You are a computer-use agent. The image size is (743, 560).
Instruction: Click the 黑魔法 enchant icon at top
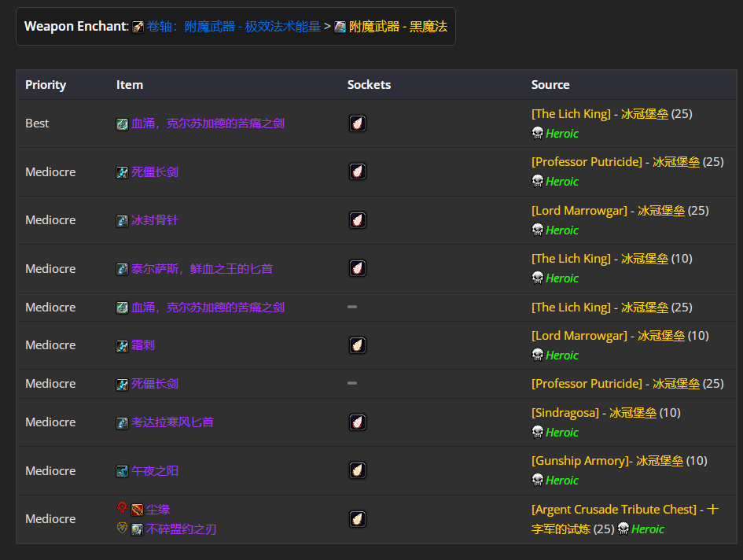[340, 28]
